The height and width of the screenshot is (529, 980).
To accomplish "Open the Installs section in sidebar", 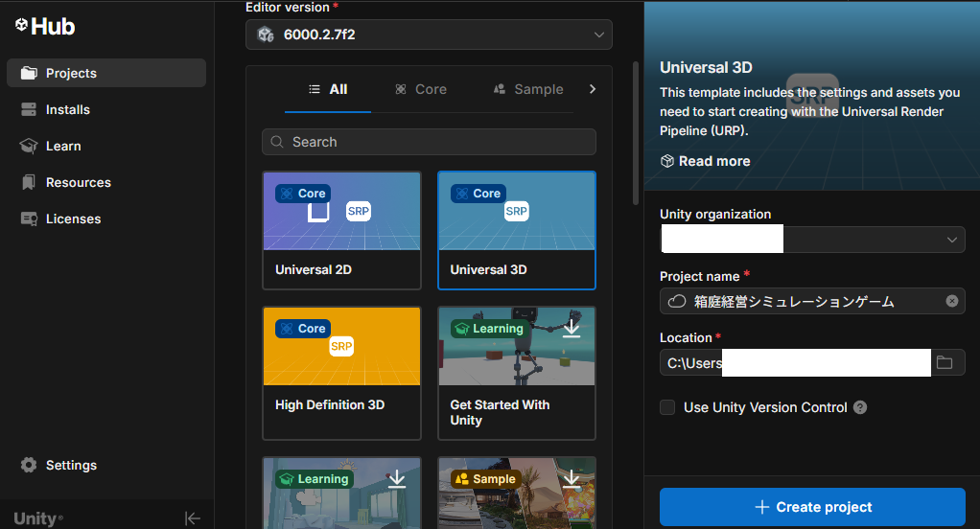I will (x=67, y=110).
